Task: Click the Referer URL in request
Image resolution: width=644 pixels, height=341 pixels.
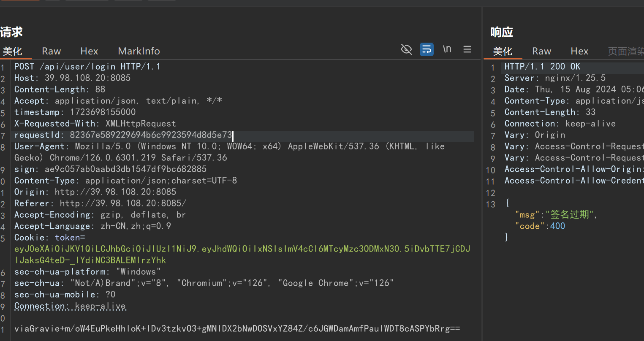Action: [x=123, y=203]
